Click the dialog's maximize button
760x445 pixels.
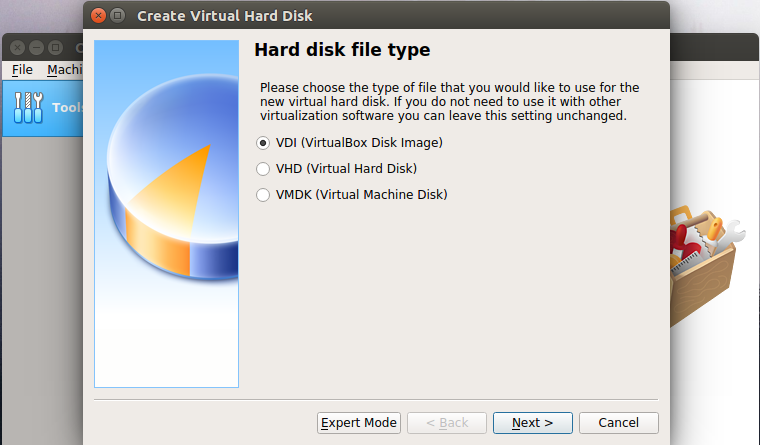tap(117, 15)
